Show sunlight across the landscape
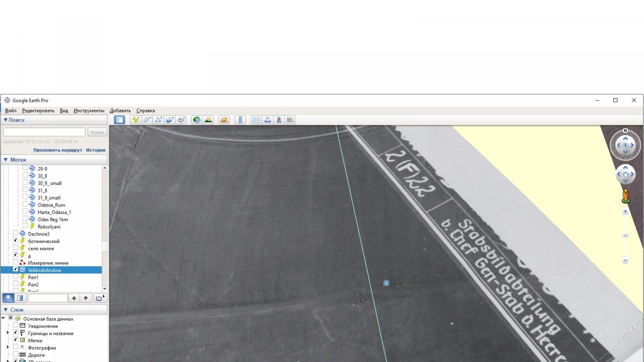This screenshot has height=362, width=644. [208, 120]
